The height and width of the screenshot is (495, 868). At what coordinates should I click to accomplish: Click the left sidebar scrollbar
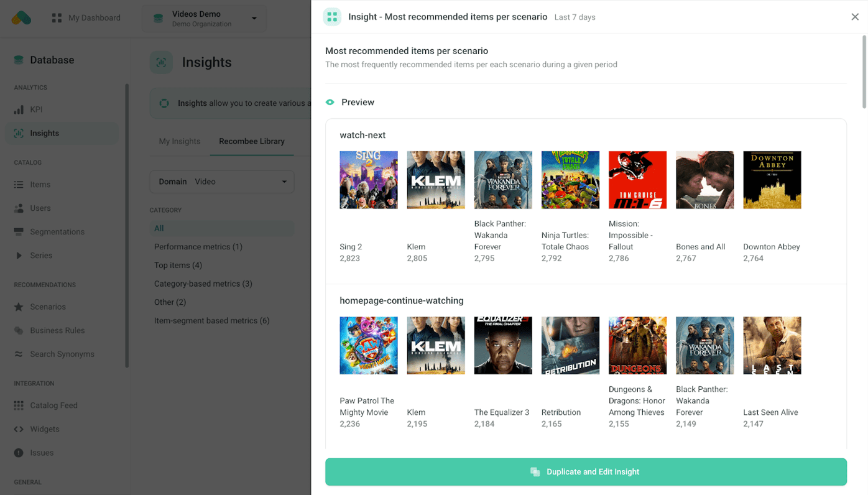tap(127, 225)
